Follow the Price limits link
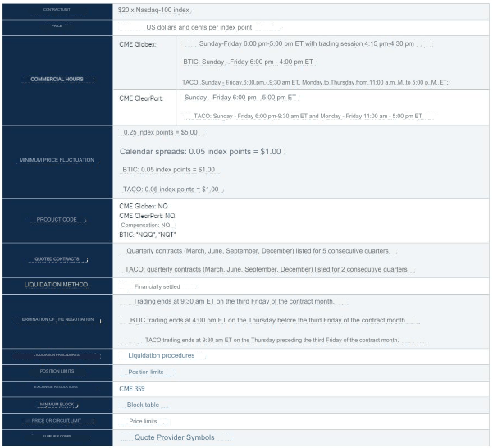493x448 pixels. [143, 421]
